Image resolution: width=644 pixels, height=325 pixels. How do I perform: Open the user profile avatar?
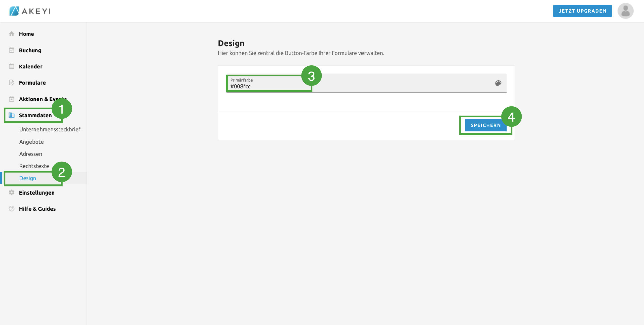tap(625, 11)
